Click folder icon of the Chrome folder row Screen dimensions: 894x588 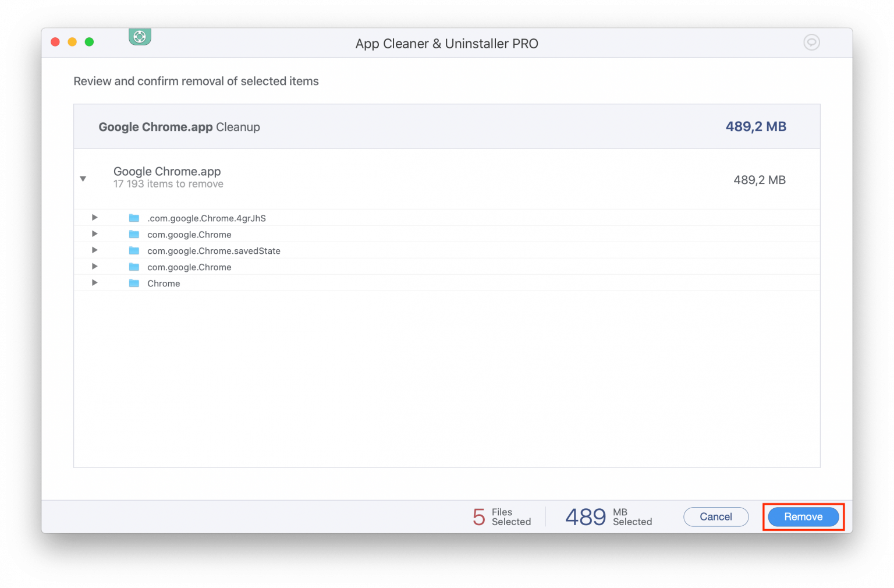pyautogui.click(x=134, y=284)
